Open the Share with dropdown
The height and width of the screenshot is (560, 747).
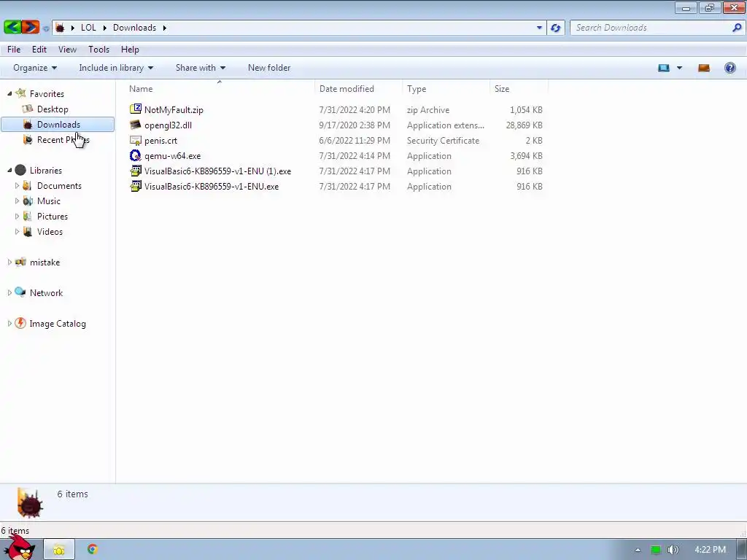[x=200, y=68]
